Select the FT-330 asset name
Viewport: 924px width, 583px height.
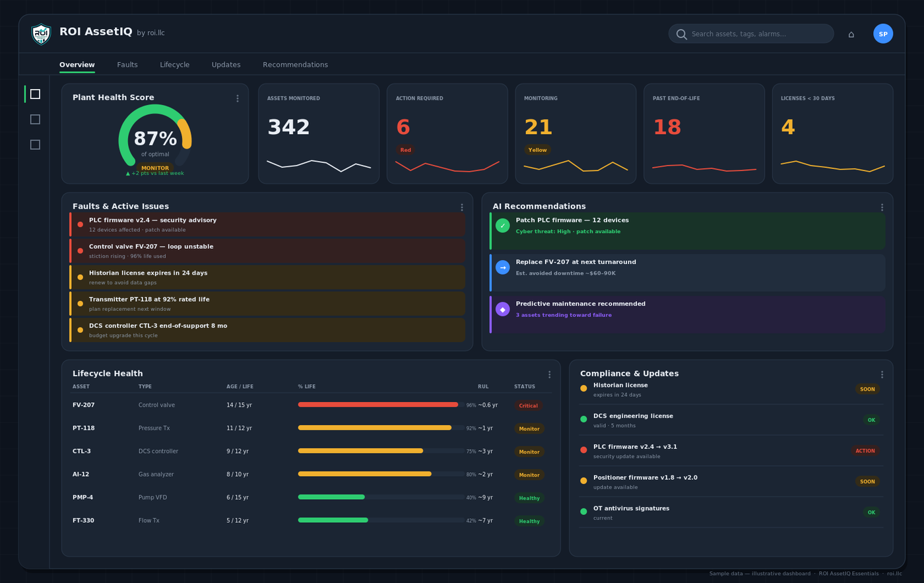83,520
